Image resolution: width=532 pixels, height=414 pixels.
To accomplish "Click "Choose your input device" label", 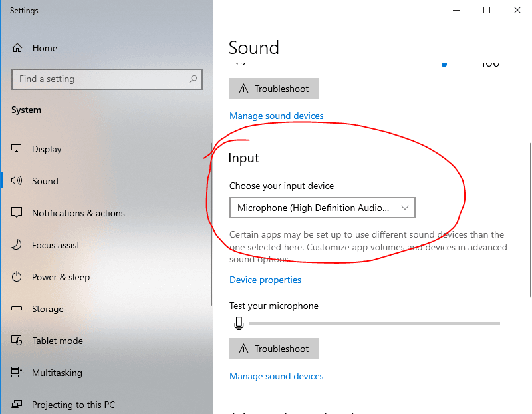I will point(281,186).
